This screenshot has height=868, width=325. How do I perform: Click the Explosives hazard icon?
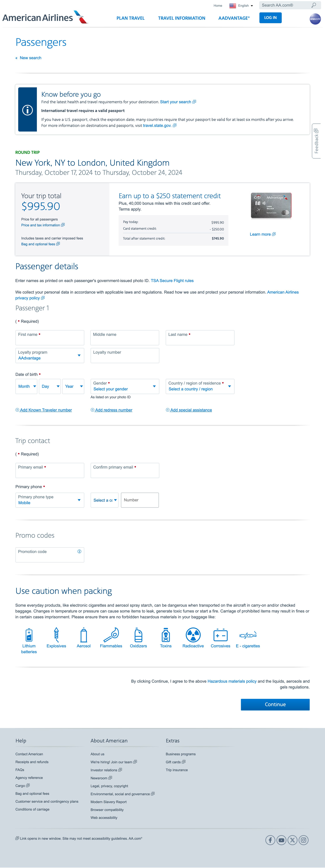[56, 635]
